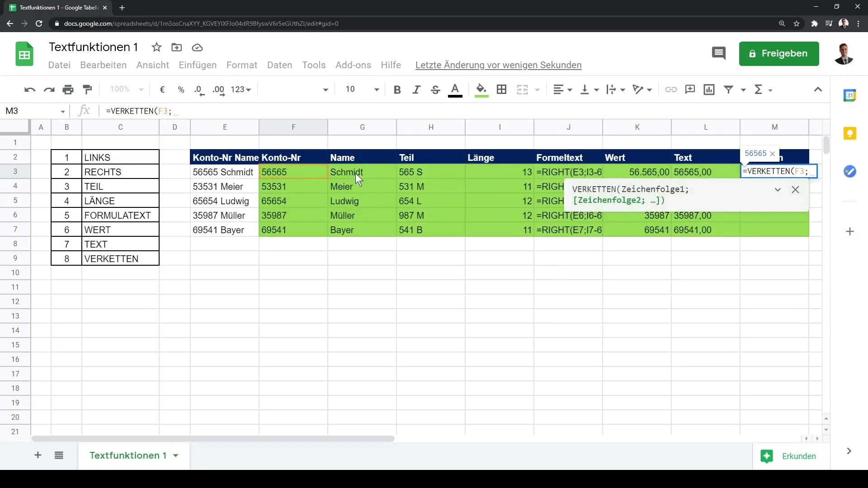868x488 pixels.
Task: Click the Create filter icon
Action: [x=729, y=89]
